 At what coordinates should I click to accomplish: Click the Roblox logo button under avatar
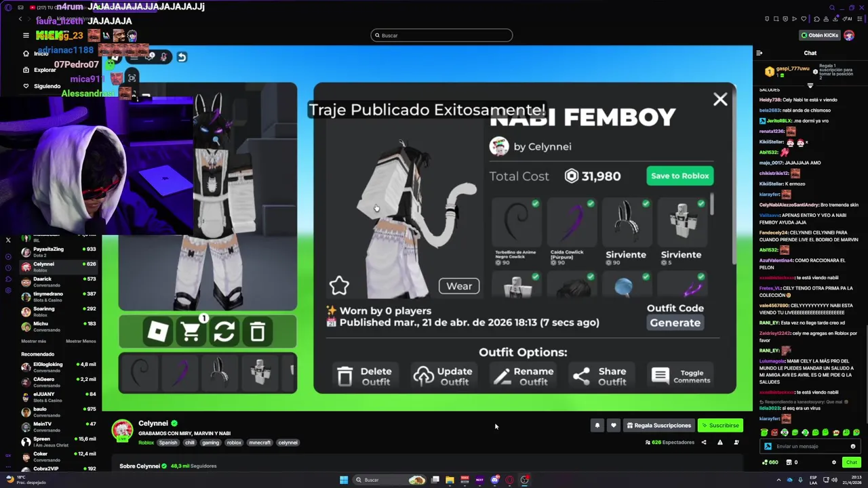tap(157, 331)
